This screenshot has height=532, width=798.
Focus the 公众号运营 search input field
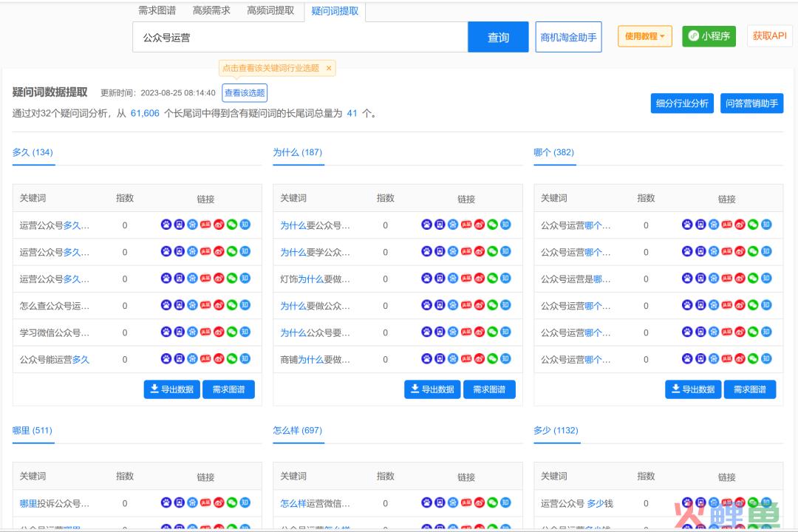300,37
